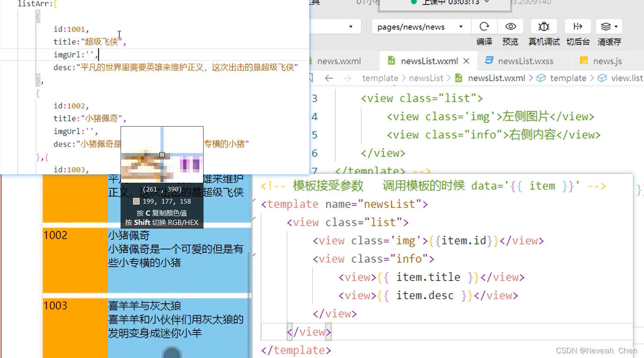
Task: Click the forward navigation arrow in editor
Action: coord(347,78)
